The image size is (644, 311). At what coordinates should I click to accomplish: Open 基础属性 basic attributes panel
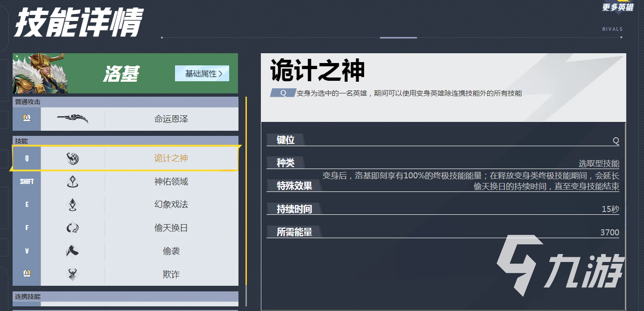pos(202,73)
